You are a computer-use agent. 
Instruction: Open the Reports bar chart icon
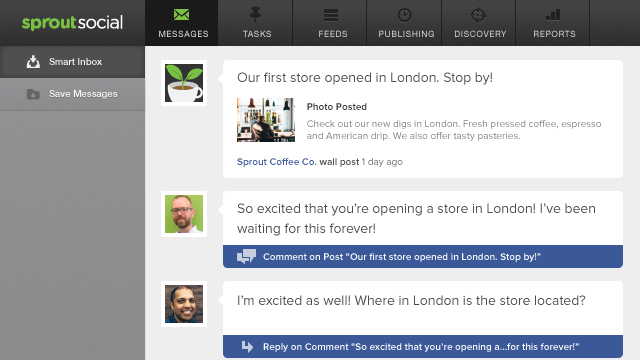pyautogui.click(x=553, y=15)
